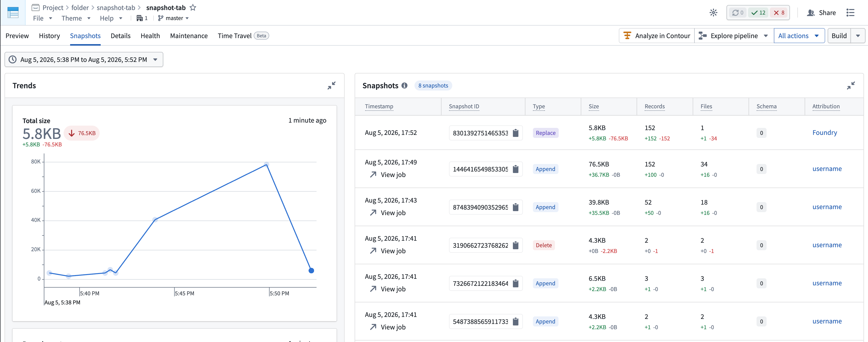Open View job for 17:43 snapshot
Viewport: 868px width, 342px height.
(387, 213)
